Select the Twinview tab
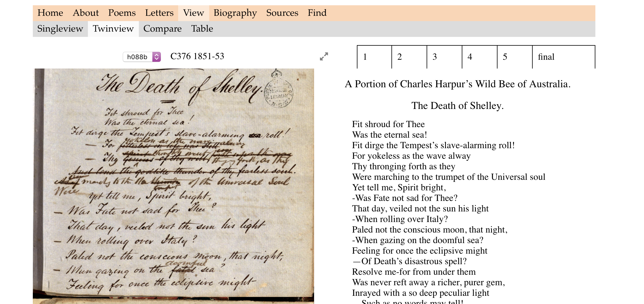Viewport: 644px width, 304px height. click(113, 29)
